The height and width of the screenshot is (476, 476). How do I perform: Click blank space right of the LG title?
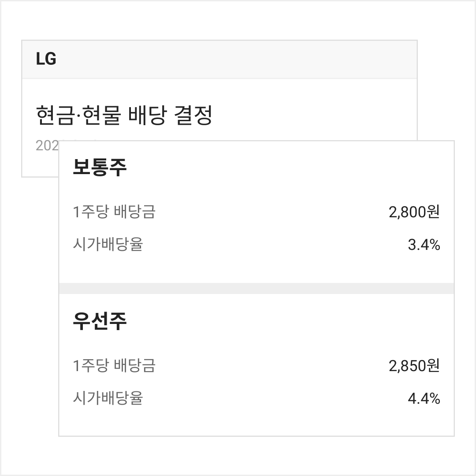(237, 59)
